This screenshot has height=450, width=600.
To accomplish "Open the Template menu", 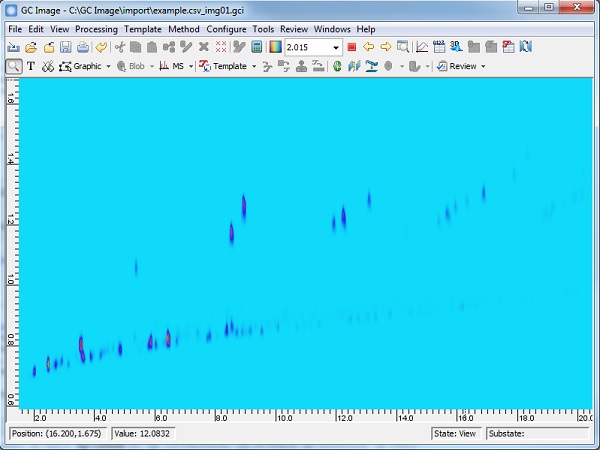I will (x=142, y=29).
